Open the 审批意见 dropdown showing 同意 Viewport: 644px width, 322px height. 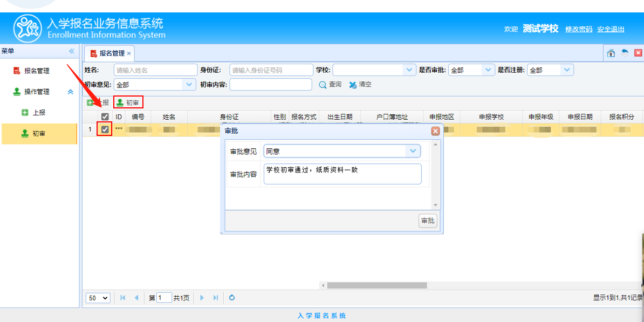point(414,152)
